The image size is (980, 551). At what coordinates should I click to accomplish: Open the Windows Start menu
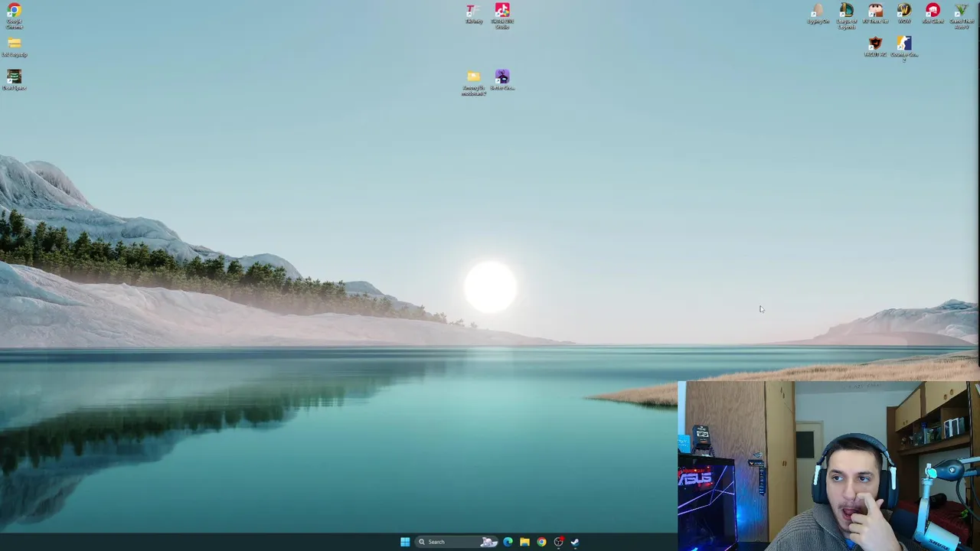click(x=405, y=542)
